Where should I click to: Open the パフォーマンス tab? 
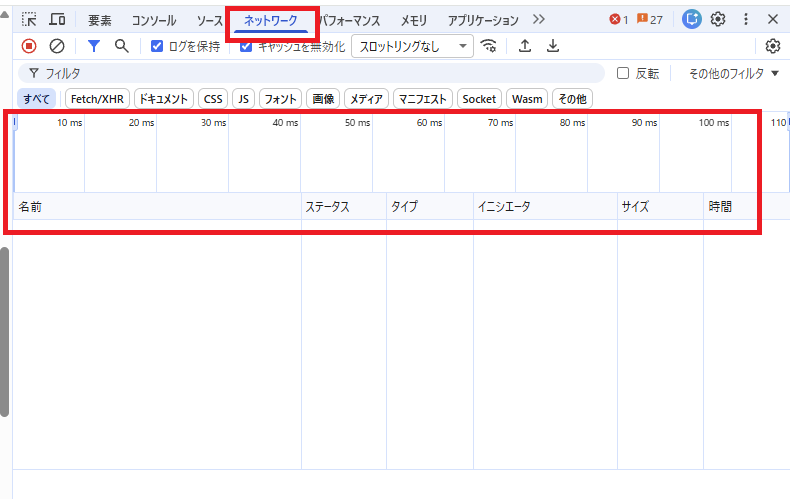[x=350, y=20]
